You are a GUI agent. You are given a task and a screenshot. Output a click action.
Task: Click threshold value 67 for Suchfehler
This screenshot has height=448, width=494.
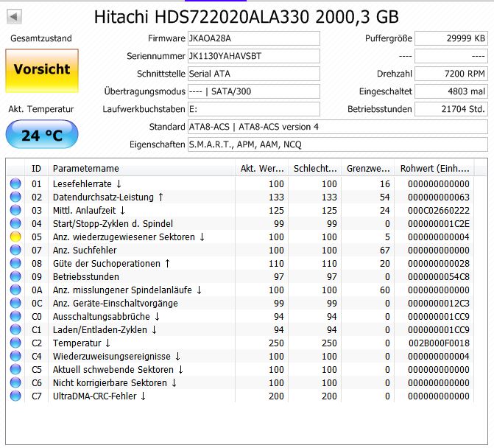pos(385,251)
